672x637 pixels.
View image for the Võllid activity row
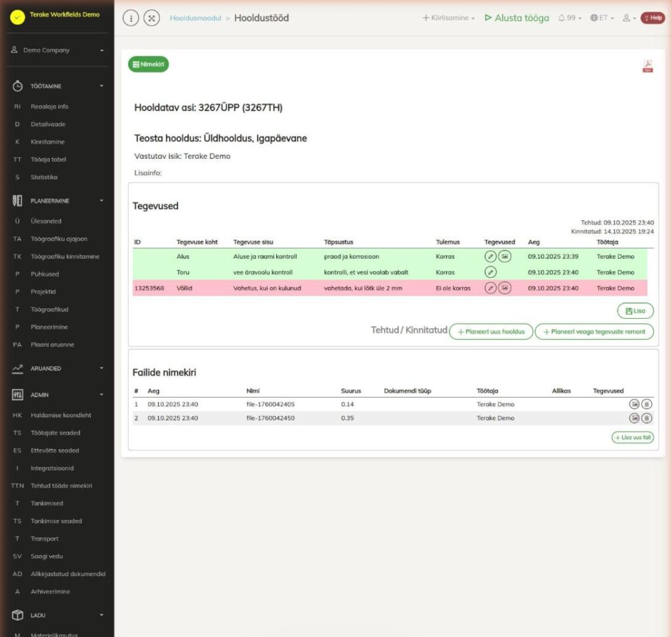coord(505,288)
